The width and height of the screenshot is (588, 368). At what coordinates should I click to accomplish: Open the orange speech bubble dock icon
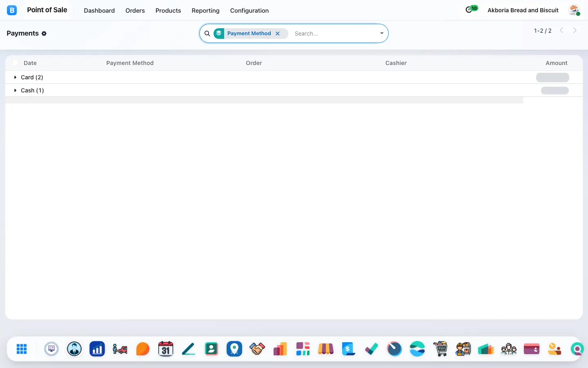point(143,349)
